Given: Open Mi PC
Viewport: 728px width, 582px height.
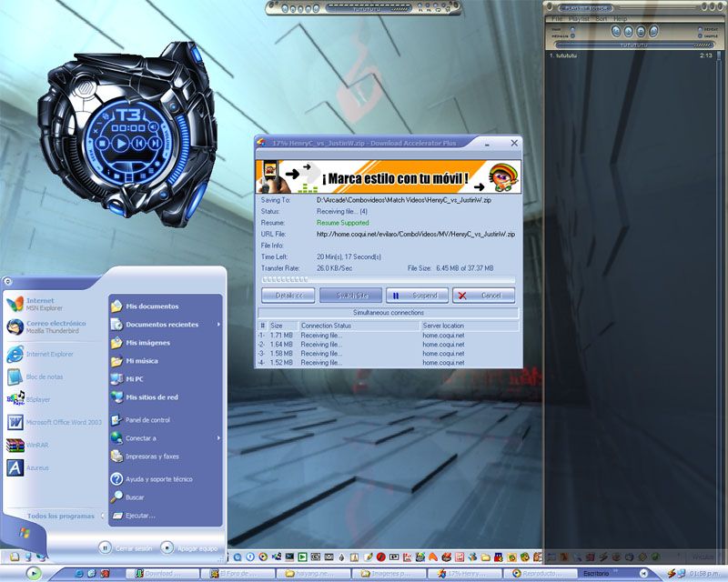Looking at the screenshot, I should (x=166, y=378).
